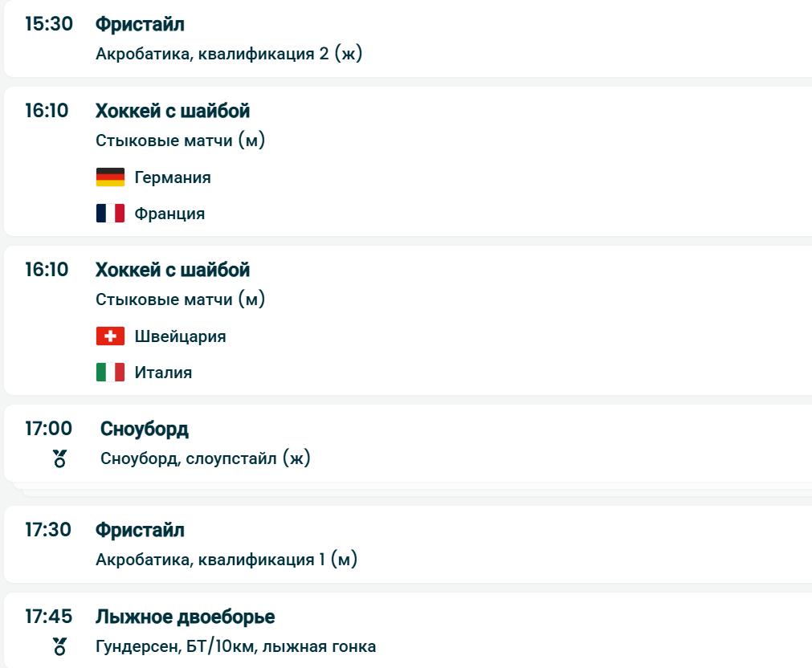This screenshot has width=812, height=668.
Task: Click the 17:30 time label
Action: 48,530
